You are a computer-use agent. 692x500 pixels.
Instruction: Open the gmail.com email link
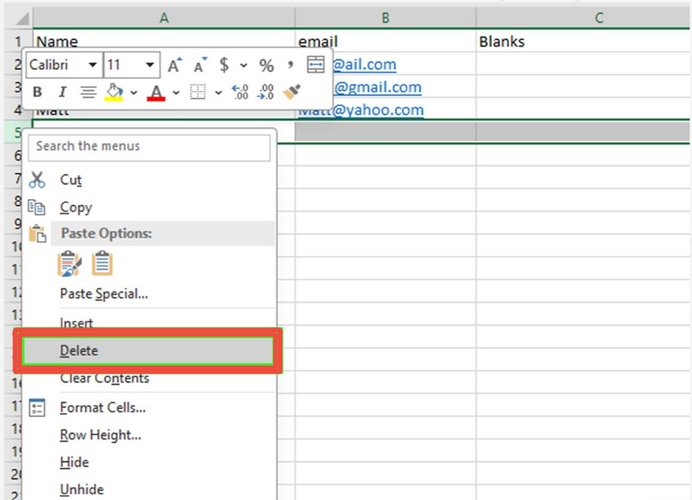pos(377,87)
